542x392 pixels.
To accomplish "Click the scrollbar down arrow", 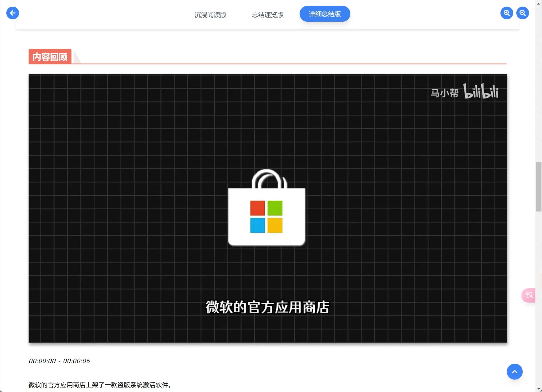I will 539,389.
